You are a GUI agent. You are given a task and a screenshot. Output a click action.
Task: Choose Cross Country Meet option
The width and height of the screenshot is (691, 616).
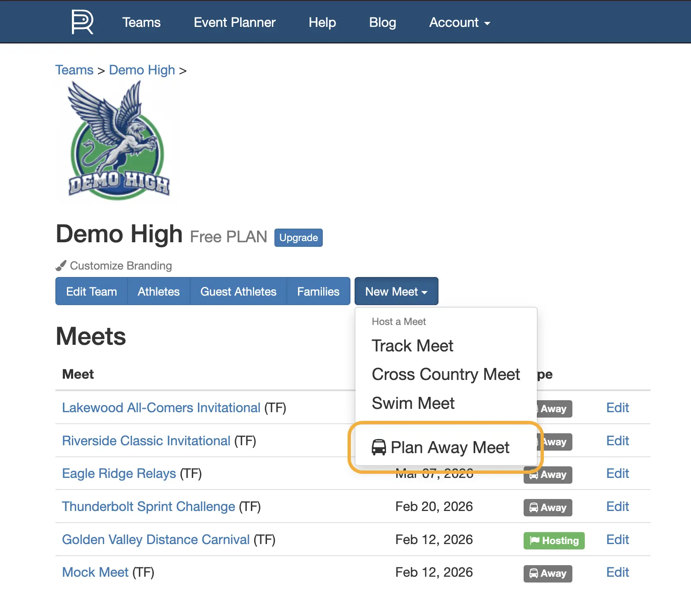[x=446, y=374]
